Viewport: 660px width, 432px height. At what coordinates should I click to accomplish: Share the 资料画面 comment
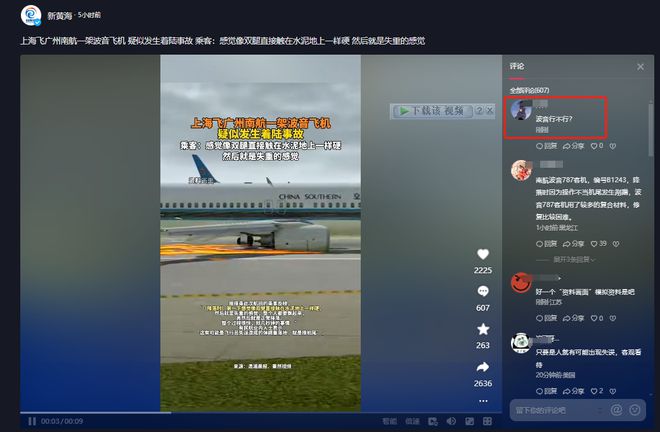(x=574, y=318)
